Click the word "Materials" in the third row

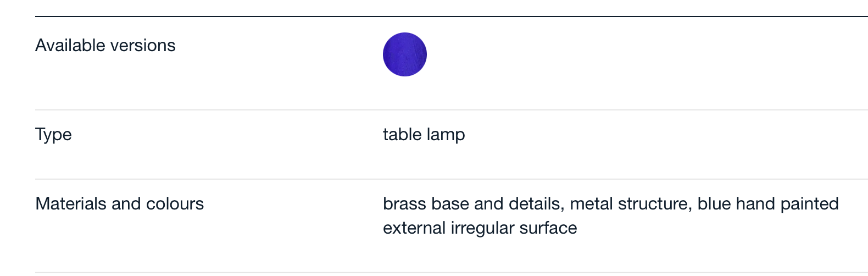point(71,204)
